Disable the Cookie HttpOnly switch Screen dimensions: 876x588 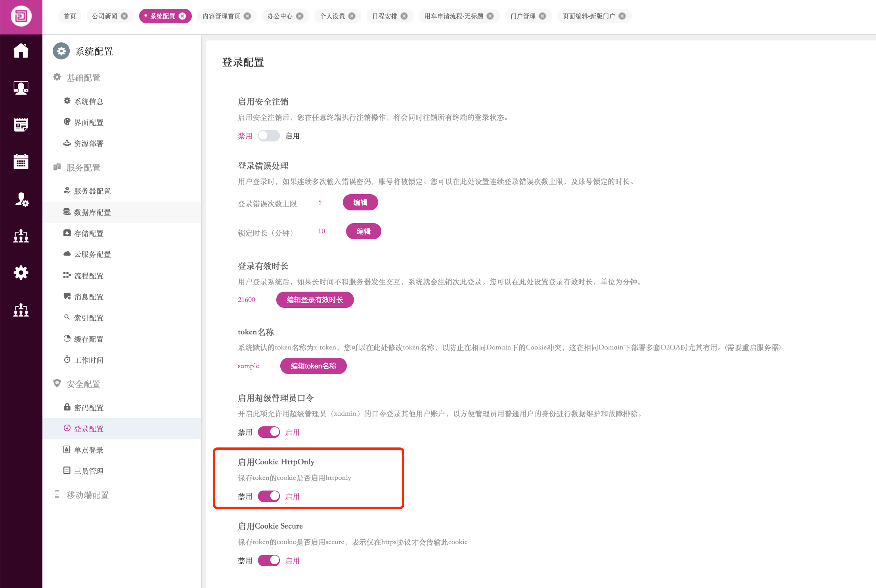(x=269, y=496)
